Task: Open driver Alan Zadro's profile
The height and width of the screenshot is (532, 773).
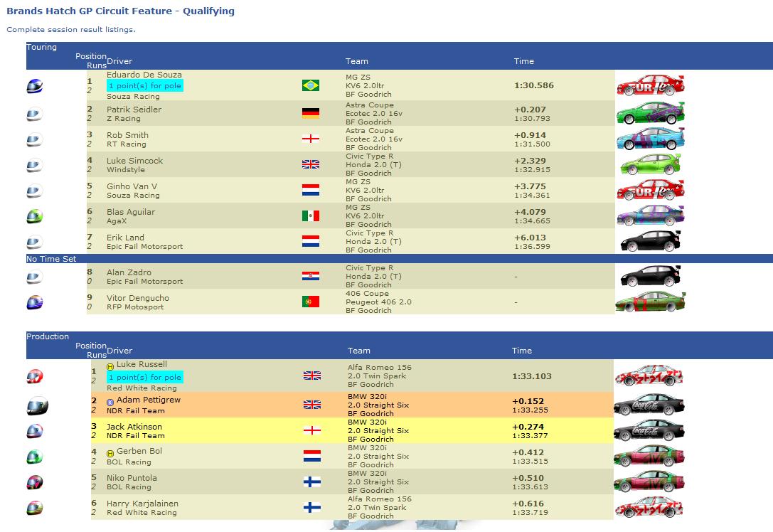Action: pyautogui.click(x=129, y=272)
